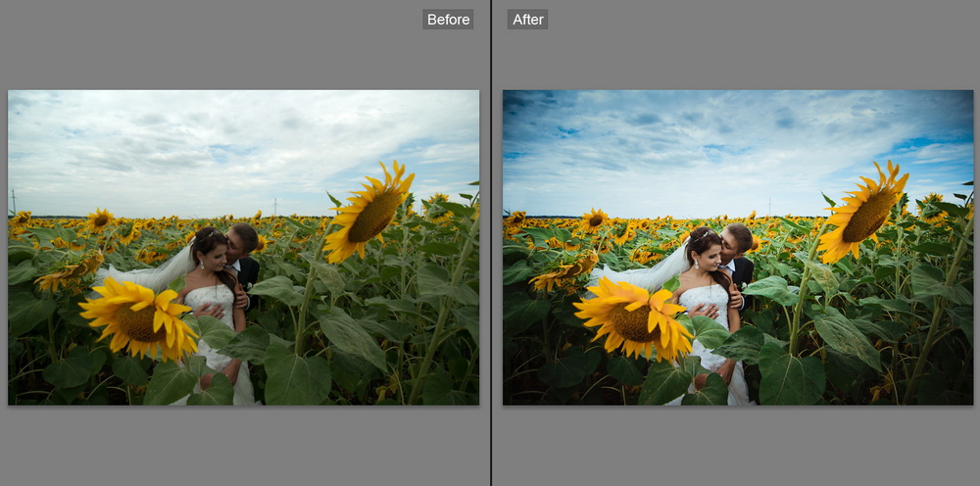Image resolution: width=980 pixels, height=486 pixels.
Task: Click the vertical divider between Before and After
Action: (x=491, y=245)
